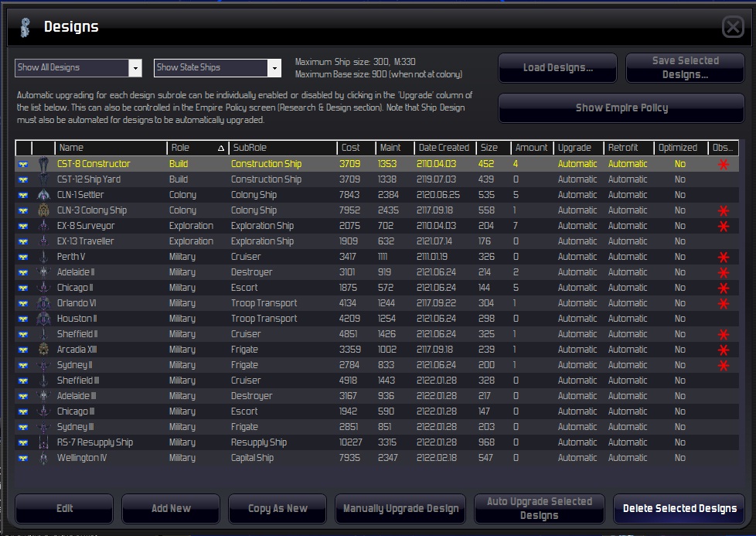Click the Designs window title icon
Screen dimensions: 756x536
26,27
